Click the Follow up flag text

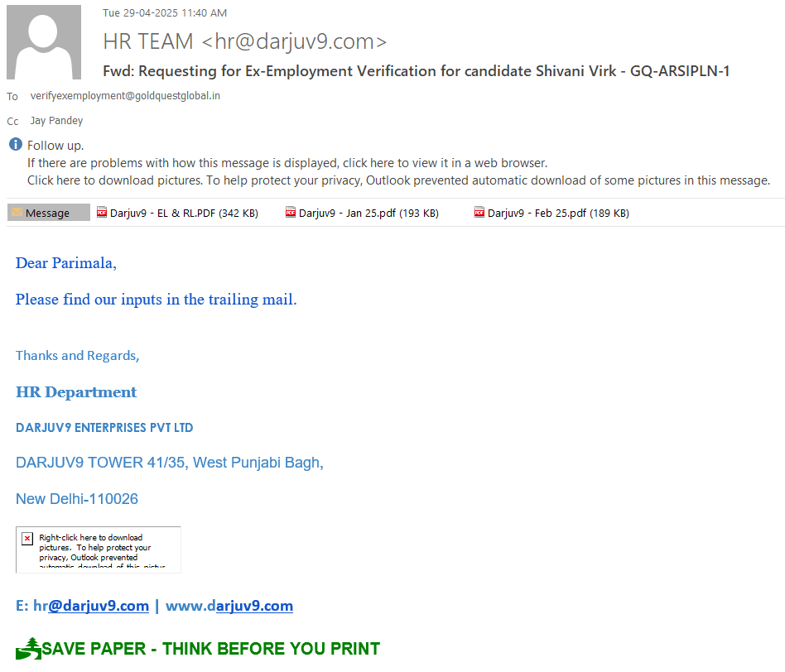55,146
